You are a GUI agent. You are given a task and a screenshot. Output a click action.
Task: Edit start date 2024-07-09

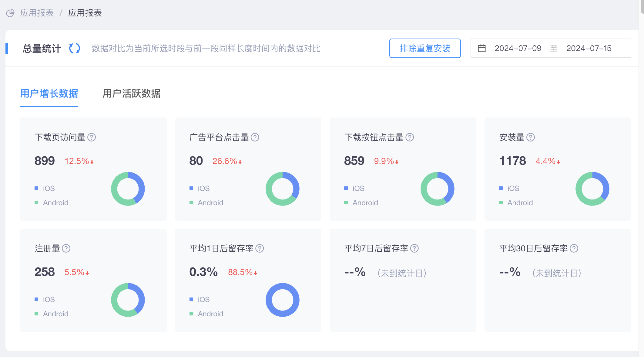tap(518, 48)
